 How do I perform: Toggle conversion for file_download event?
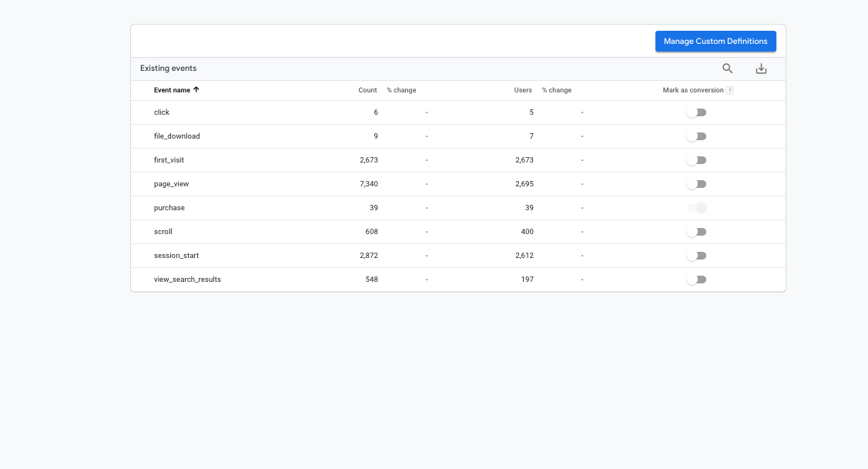pos(696,136)
